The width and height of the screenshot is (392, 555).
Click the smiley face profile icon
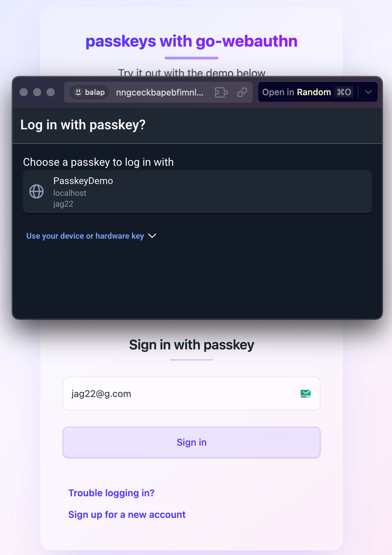pos(78,92)
